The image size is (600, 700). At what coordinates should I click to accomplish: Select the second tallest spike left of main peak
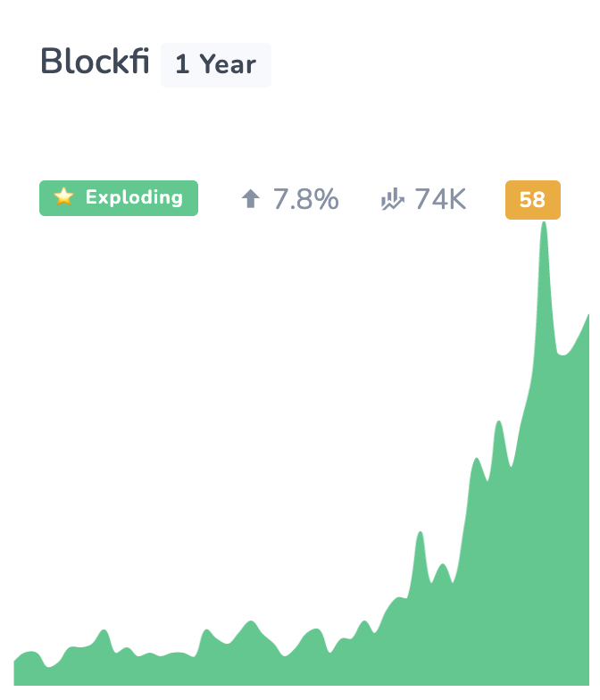coord(498,422)
